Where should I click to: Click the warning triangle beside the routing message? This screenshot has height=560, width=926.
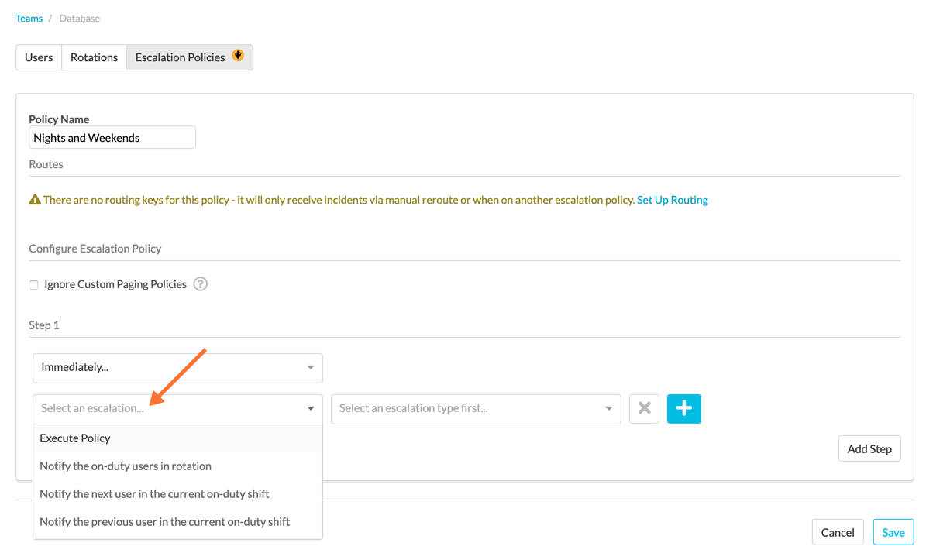[34, 199]
